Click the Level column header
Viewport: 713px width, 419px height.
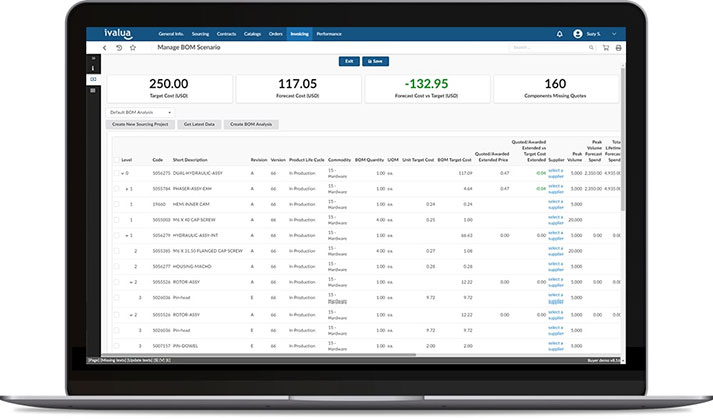click(x=126, y=160)
